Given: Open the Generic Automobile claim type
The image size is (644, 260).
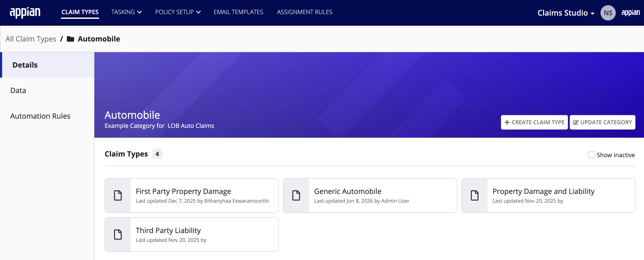Looking at the screenshot, I should pyautogui.click(x=370, y=195).
